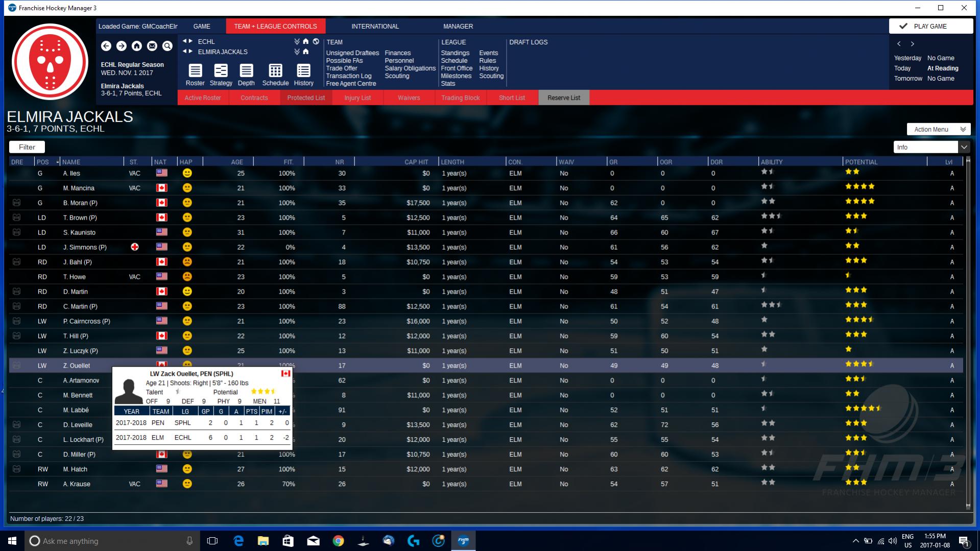Image resolution: width=980 pixels, height=551 pixels.
Task: Toggle dressed icon for D. Leveille
Action: tap(17, 424)
